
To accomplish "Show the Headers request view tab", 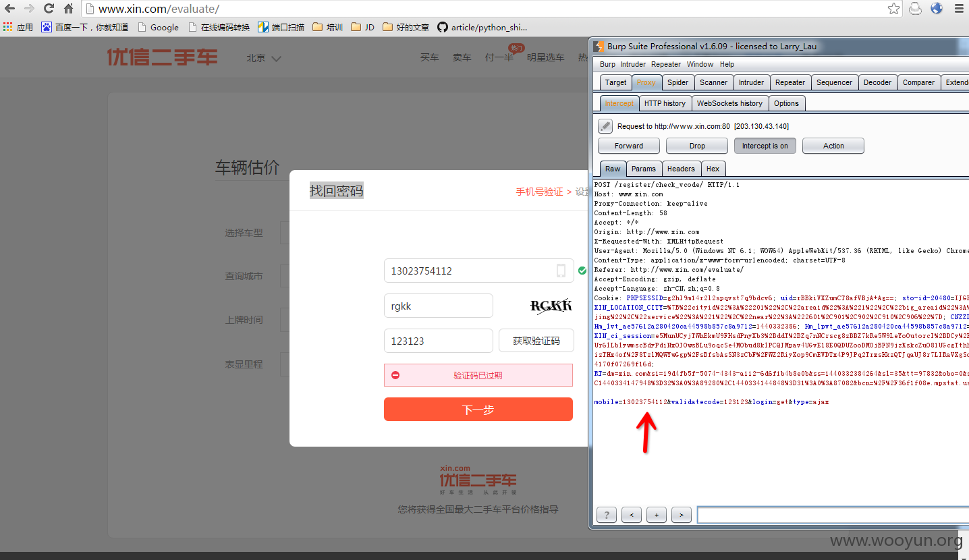I will click(x=681, y=169).
